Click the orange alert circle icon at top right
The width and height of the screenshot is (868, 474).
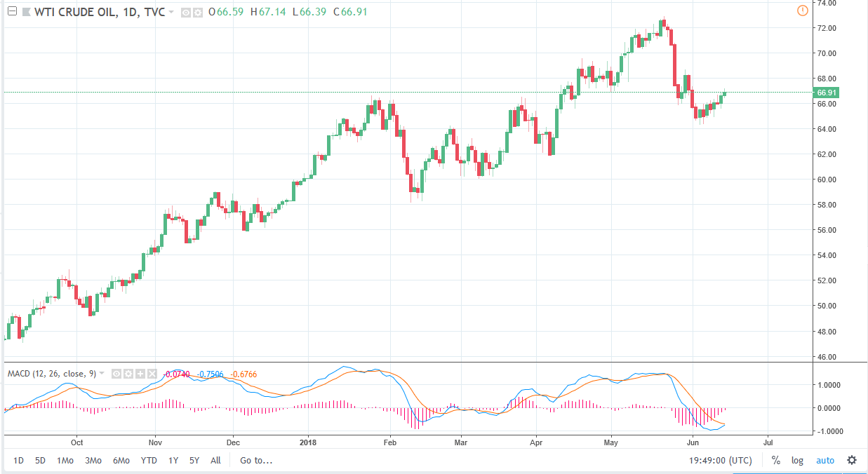point(803,11)
